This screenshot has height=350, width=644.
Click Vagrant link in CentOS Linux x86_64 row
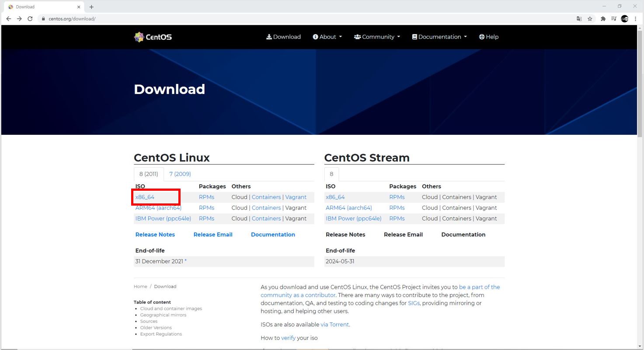coord(296,197)
